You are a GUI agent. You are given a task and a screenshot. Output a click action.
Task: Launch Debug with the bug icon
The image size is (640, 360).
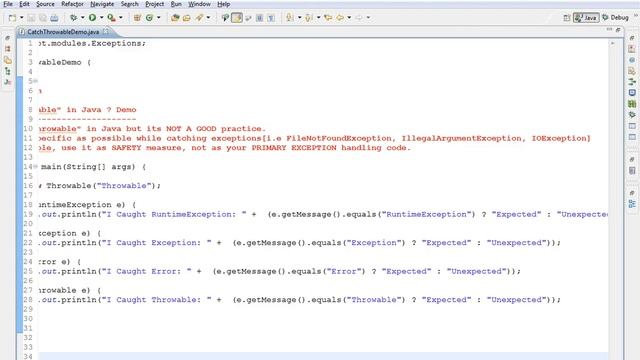(73, 18)
